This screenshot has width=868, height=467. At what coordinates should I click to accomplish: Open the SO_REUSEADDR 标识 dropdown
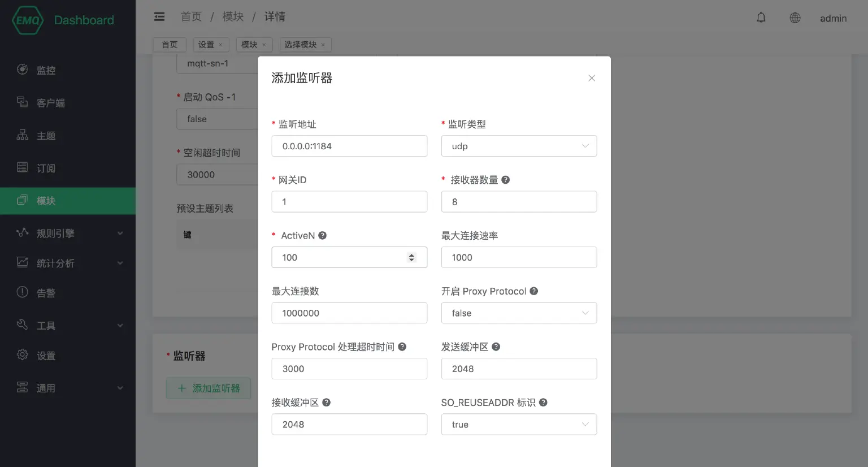[518, 424]
